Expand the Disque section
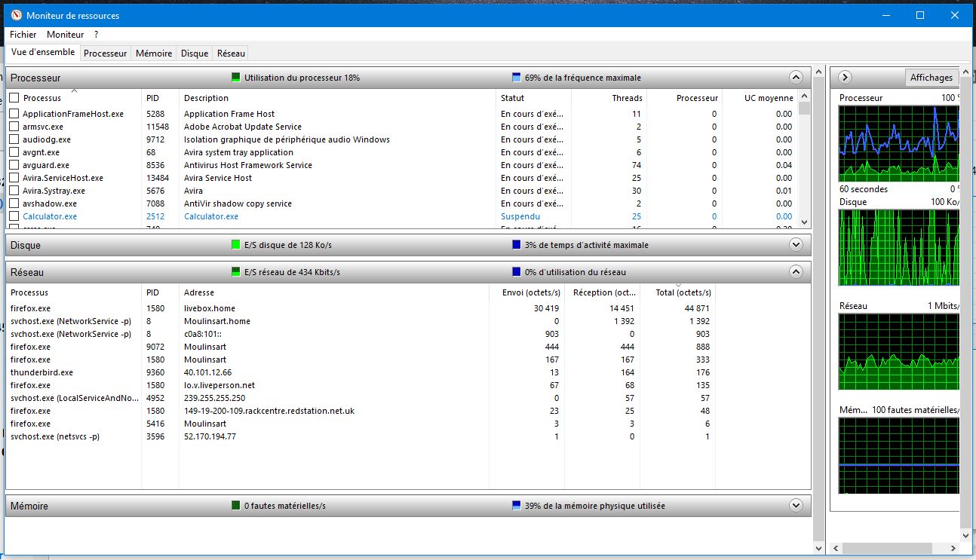The width and height of the screenshot is (976, 560). (x=795, y=244)
